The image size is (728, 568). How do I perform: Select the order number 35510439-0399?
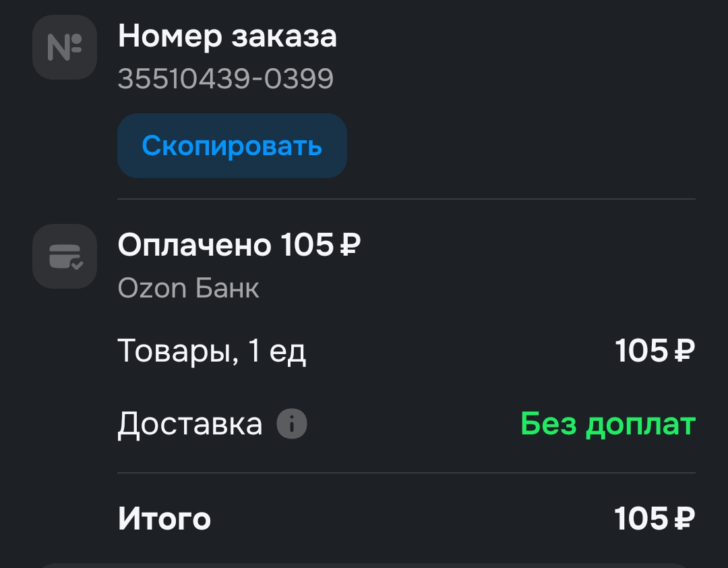[x=226, y=78]
